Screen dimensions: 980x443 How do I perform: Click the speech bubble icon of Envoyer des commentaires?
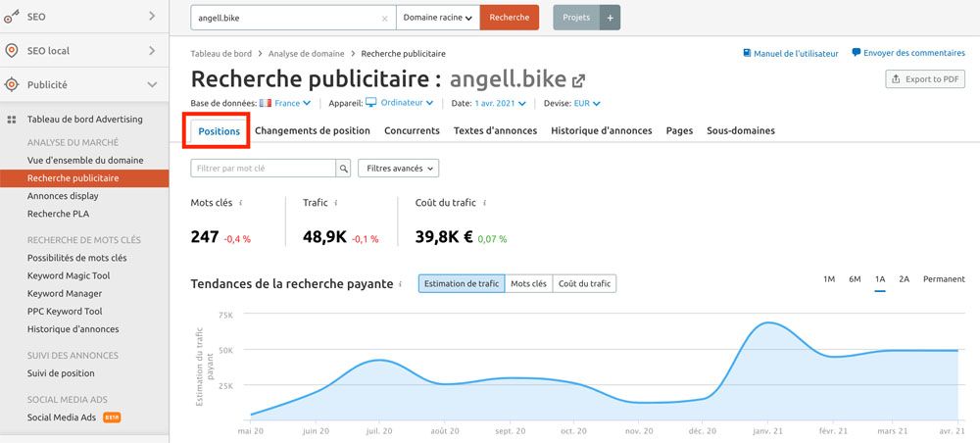856,53
